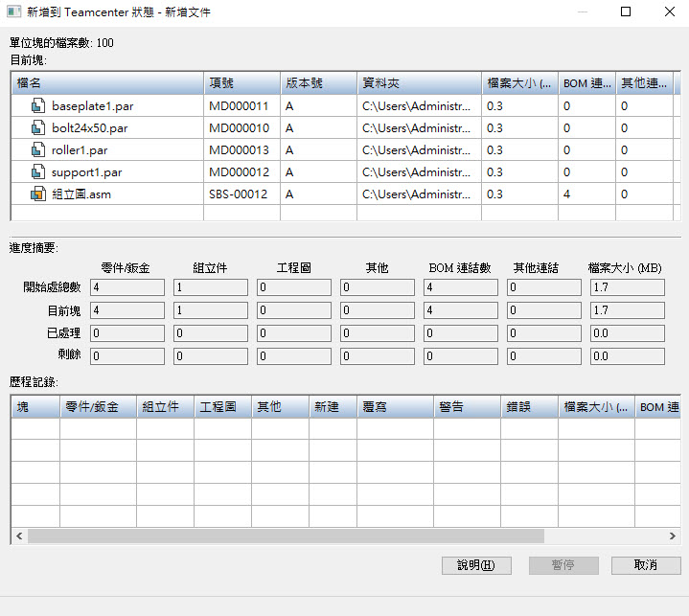Viewport: 689px width, 616px height.
Task: Click the 目前塊 工程圖 field
Action: tap(294, 310)
